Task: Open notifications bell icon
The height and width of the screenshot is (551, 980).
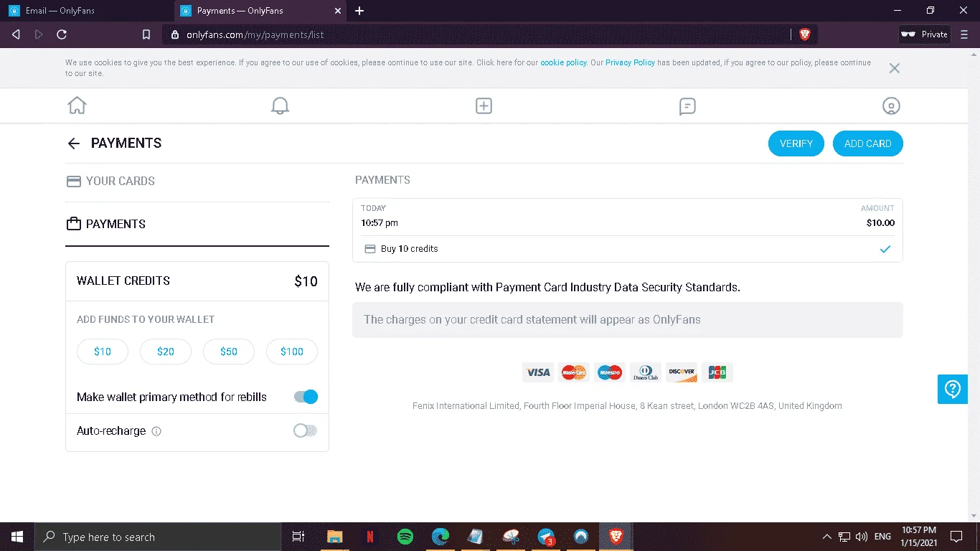Action: 280,105
